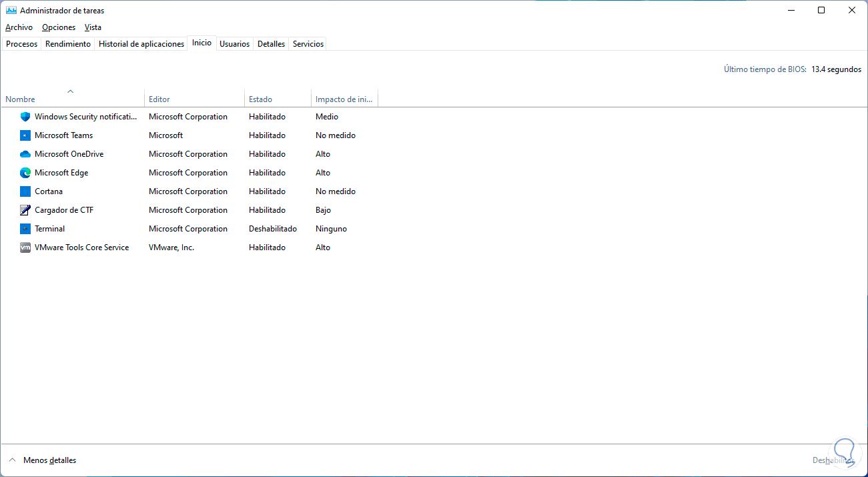Select the Inicio tab
Image resolution: width=868 pixels, height=477 pixels.
tap(201, 43)
